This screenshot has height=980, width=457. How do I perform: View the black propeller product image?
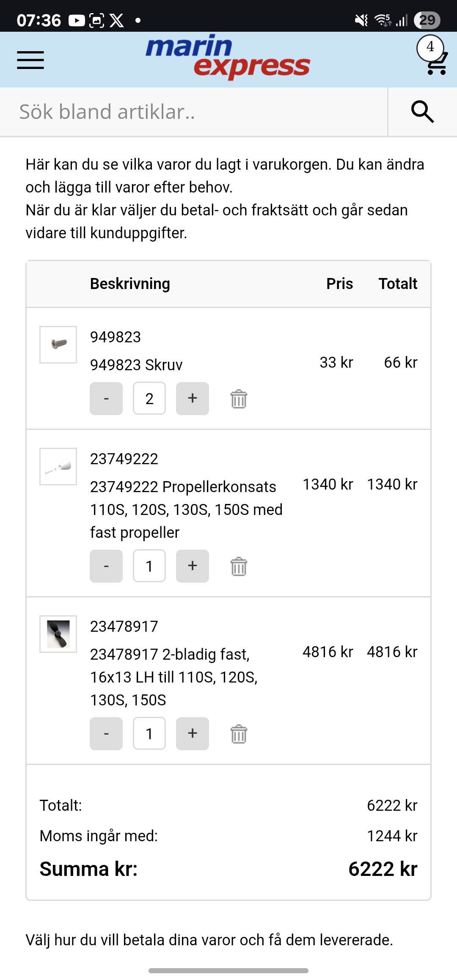58,634
